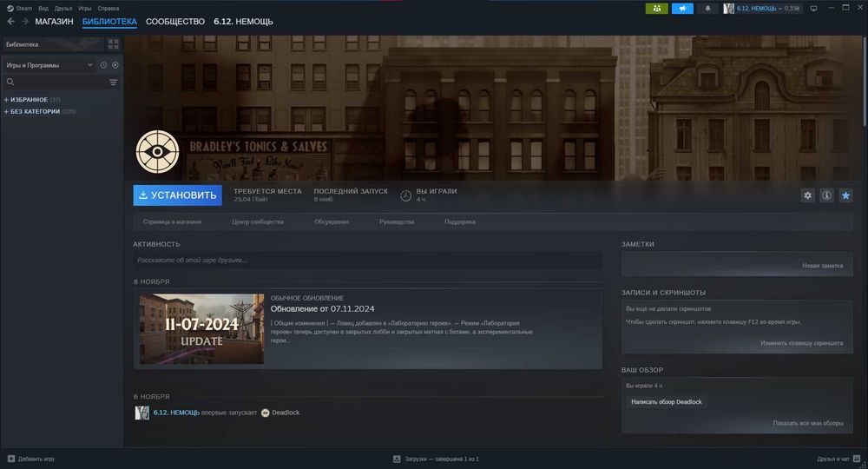Screen dimensions: 868x469
Task: Go to the МАГАЗИН tab
Action: click(x=54, y=22)
